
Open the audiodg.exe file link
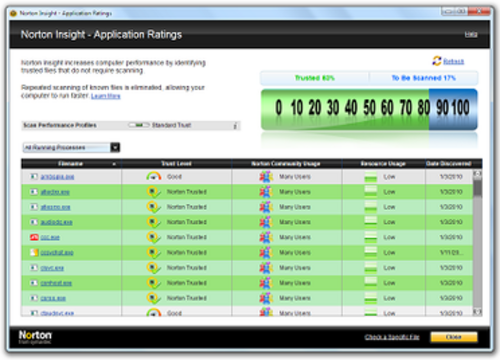[56, 222]
